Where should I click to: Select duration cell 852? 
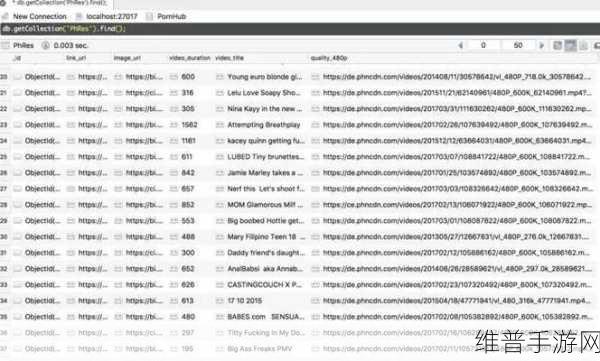pyautogui.click(x=188, y=205)
